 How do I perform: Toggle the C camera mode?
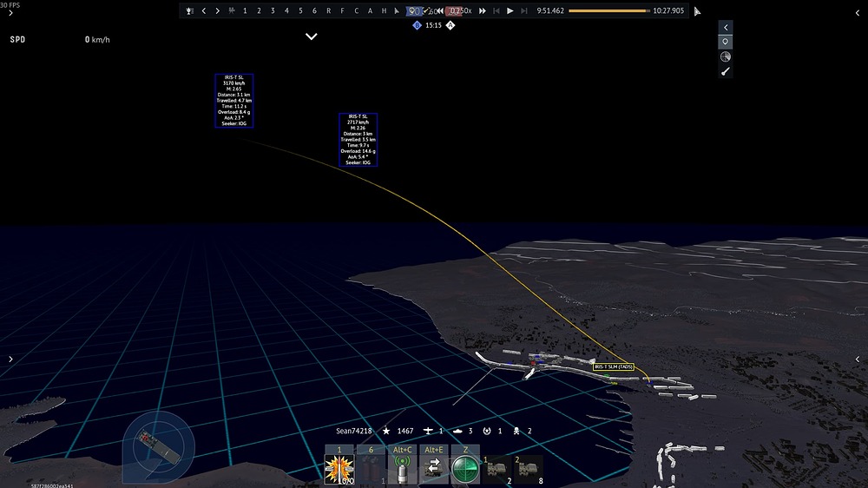pyautogui.click(x=356, y=10)
